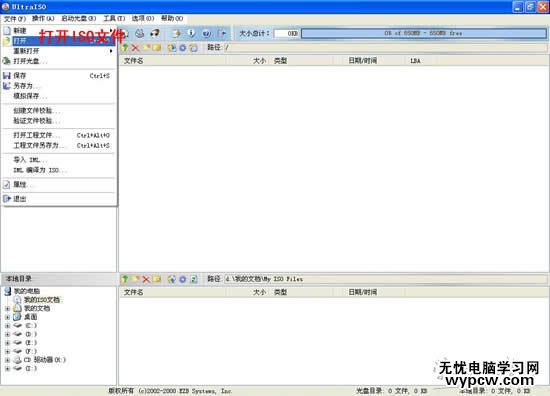The width and height of the screenshot is (550, 396).
Task: Click the green up-arrow icon in local pane toolbar
Action: click(125, 279)
